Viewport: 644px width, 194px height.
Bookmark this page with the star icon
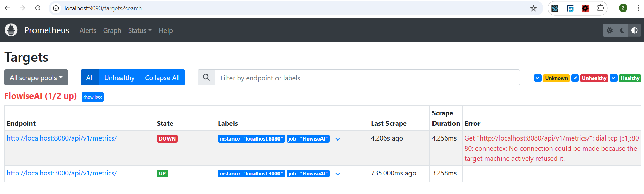pos(533,8)
